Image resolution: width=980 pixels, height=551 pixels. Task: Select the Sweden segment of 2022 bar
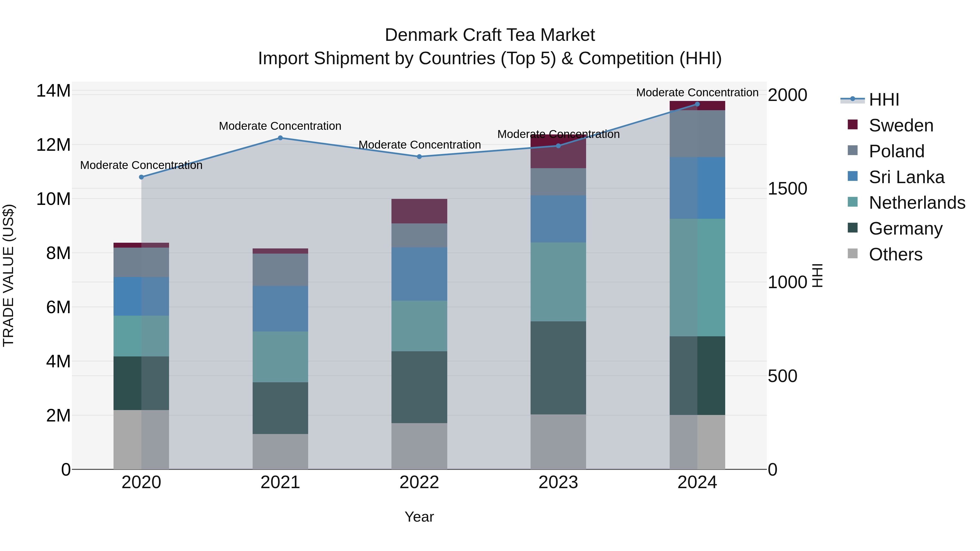(419, 211)
